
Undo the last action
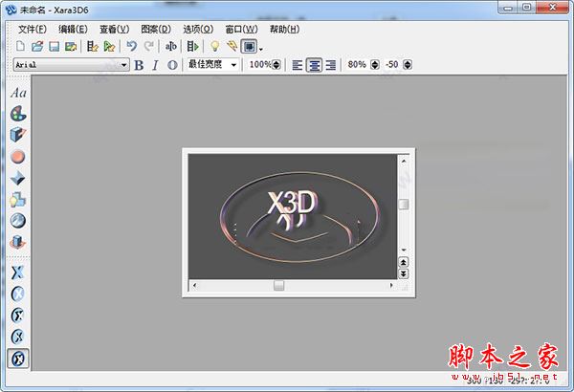point(131,46)
